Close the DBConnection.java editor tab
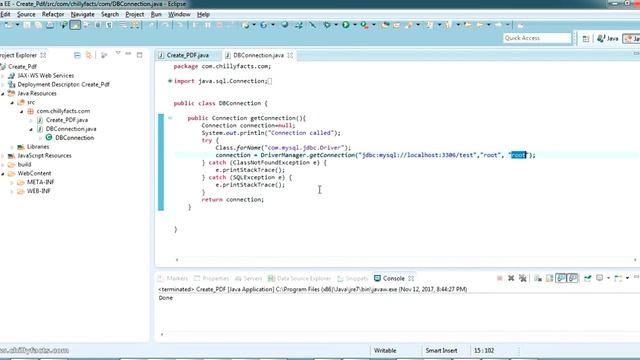The image size is (640, 360). (290, 55)
